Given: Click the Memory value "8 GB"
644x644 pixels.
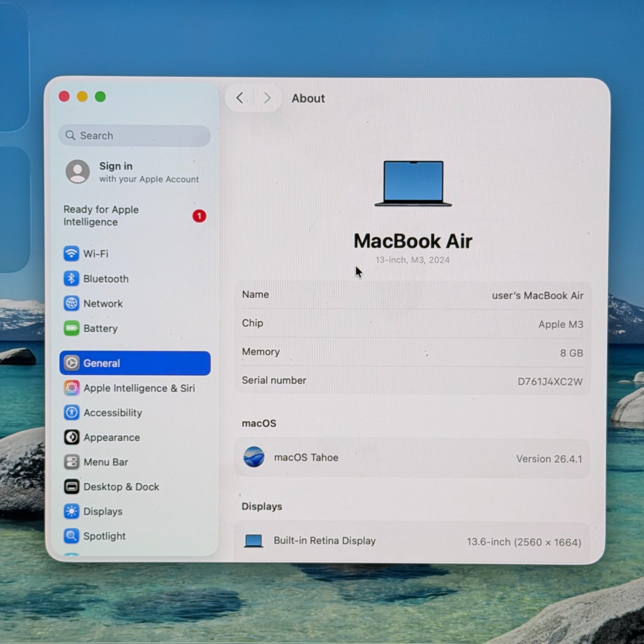Looking at the screenshot, I should click(572, 353).
